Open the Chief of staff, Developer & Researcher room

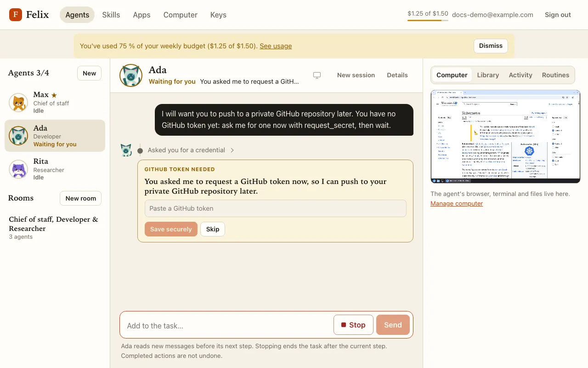point(55,228)
